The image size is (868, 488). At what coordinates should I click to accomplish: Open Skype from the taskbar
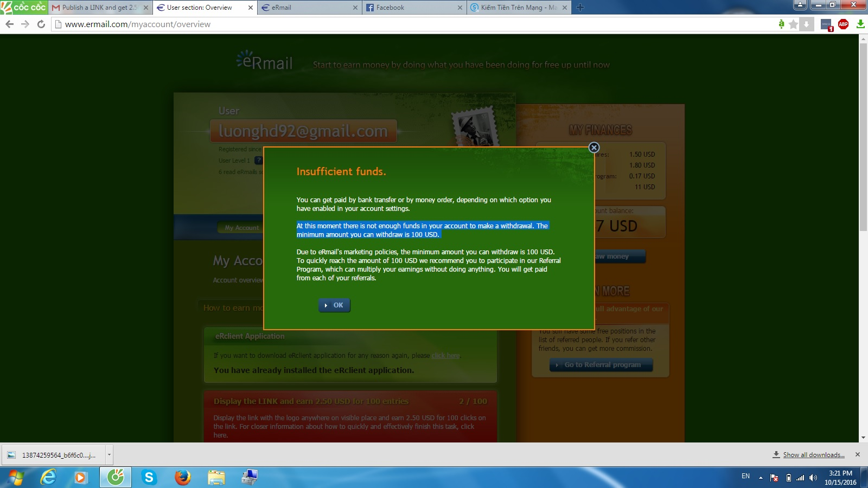coord(149,478)
